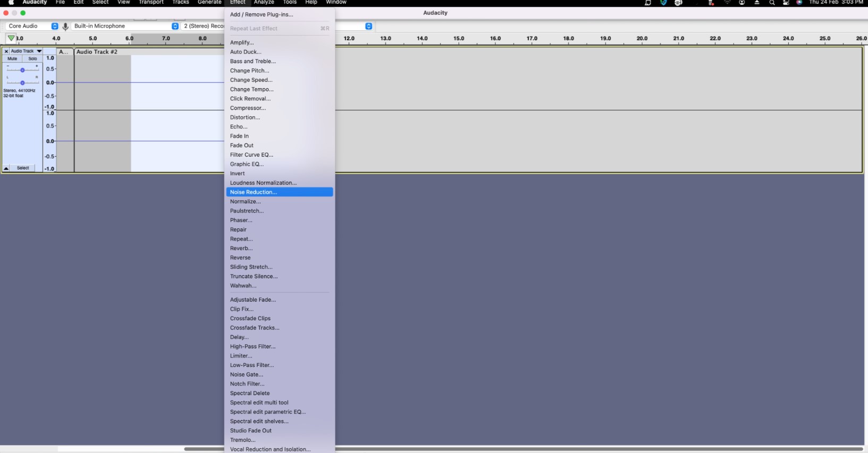Open the 2 (Stereo) recording channels dropdown

pos(203,26)
